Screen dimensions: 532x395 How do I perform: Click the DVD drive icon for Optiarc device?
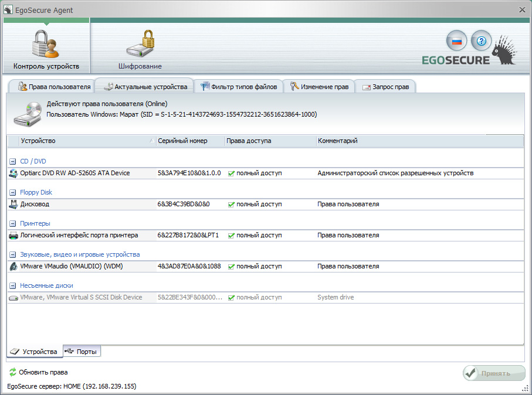pyautogui.click(x=13, y=173)
